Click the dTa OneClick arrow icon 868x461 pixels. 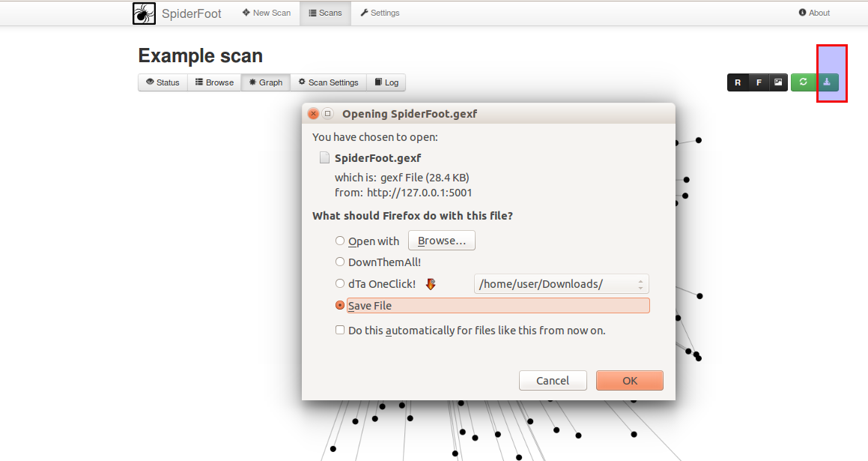(431, 284)
